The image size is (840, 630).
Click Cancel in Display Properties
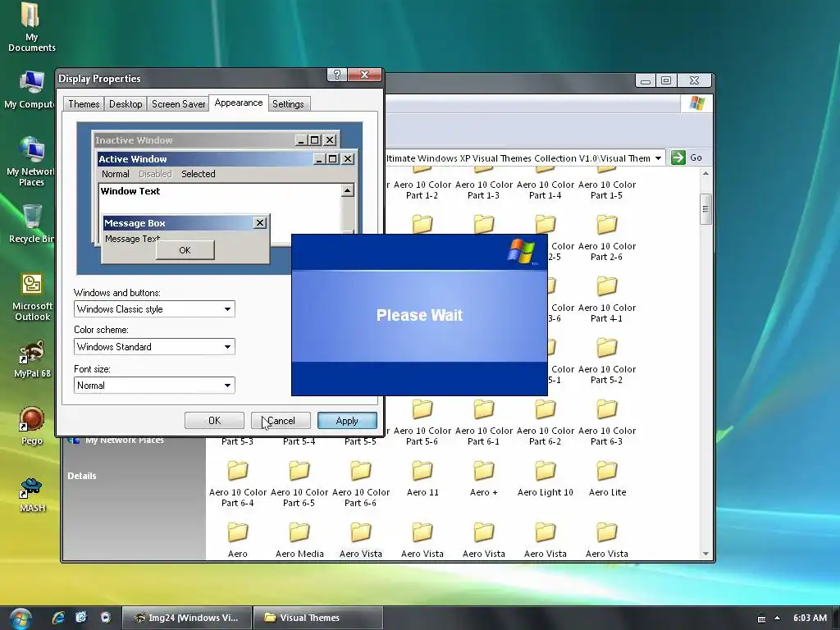coord(281,421)
